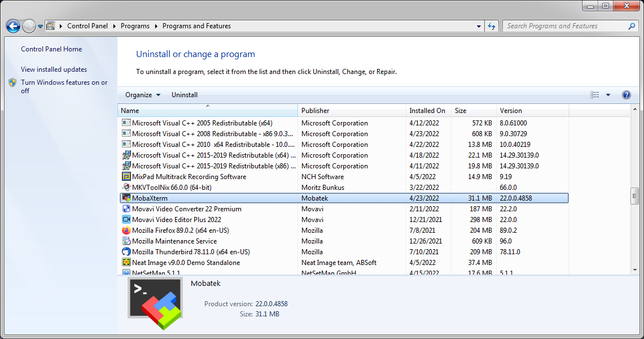Open the Organize menu
644x339 pixels.
(x=143, y=95)
